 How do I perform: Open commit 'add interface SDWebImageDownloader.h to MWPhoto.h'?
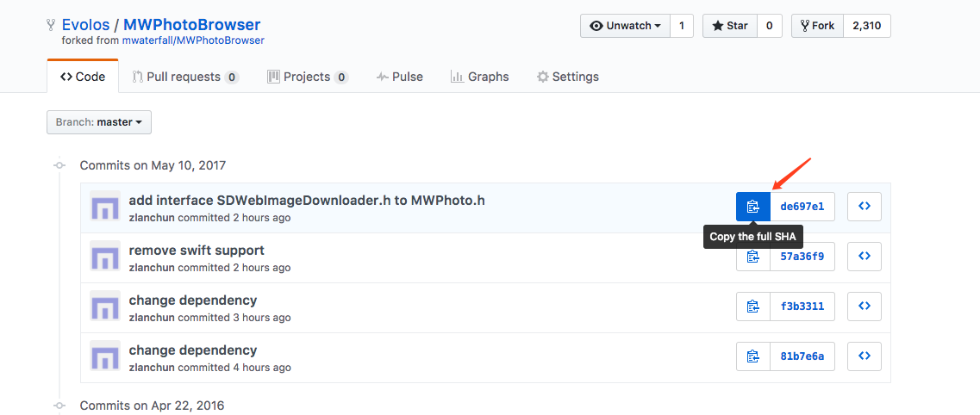307,201
